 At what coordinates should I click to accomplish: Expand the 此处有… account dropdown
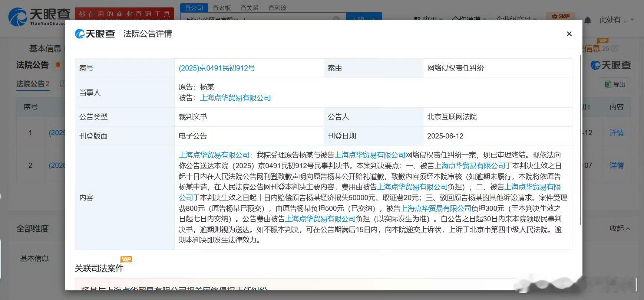click(617, 20)
